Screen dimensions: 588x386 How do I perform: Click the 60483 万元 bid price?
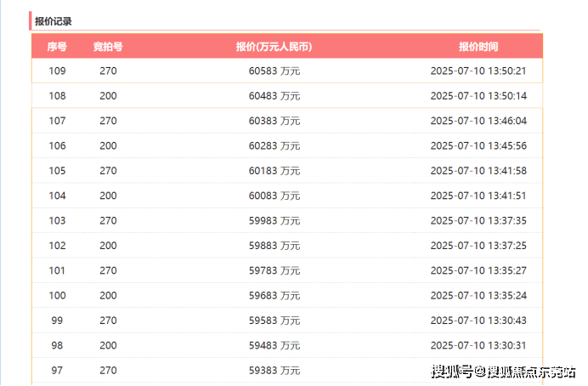(x=274, y=96)
